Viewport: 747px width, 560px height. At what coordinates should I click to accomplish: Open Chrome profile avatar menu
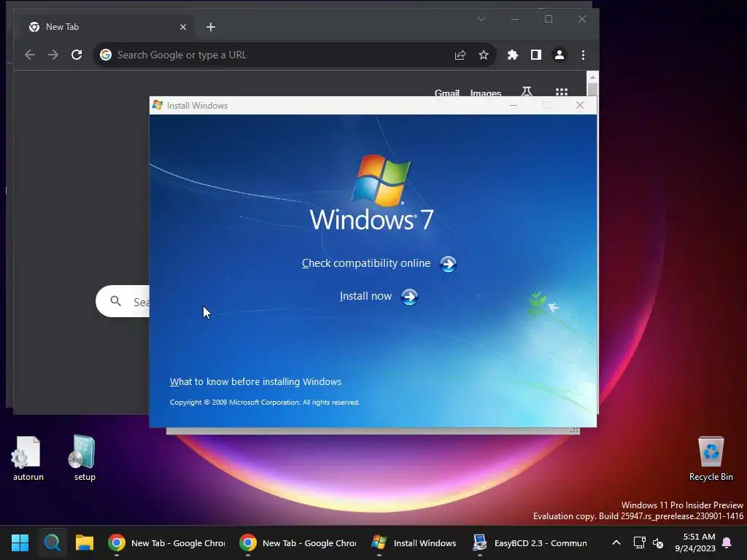click(560, 55)
